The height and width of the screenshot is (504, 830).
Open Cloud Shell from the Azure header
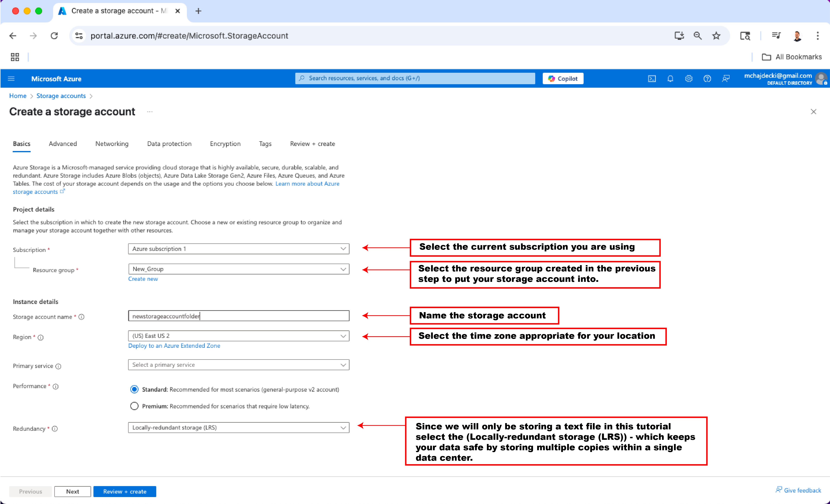652,78
